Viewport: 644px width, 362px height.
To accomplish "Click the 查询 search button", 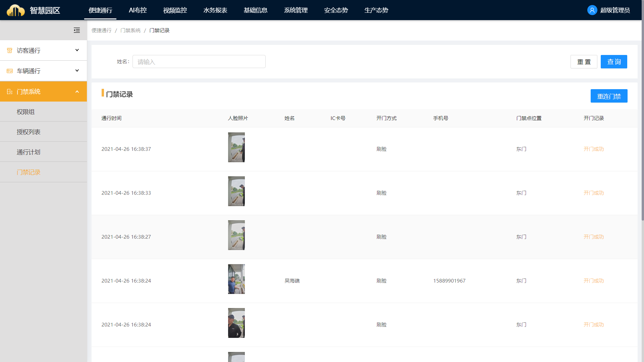I will (613, 62).
